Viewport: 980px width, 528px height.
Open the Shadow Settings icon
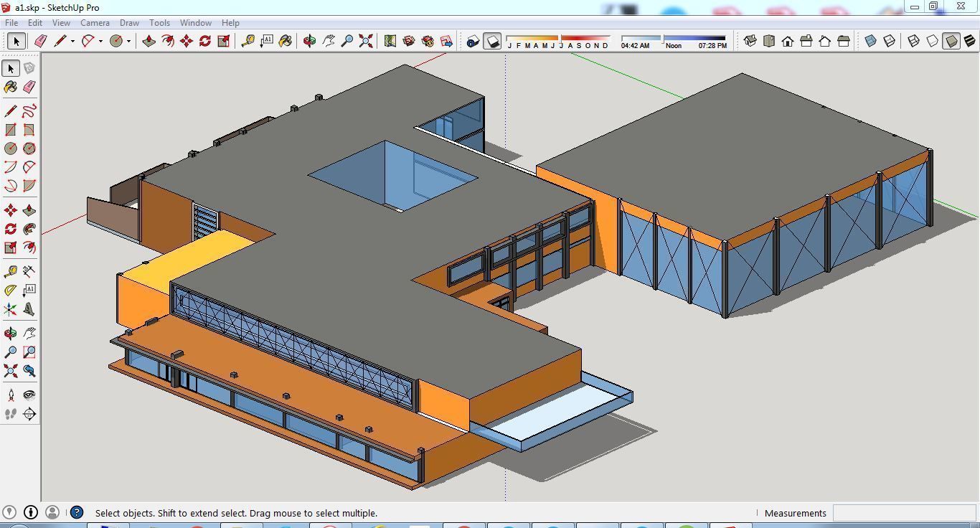473,41
